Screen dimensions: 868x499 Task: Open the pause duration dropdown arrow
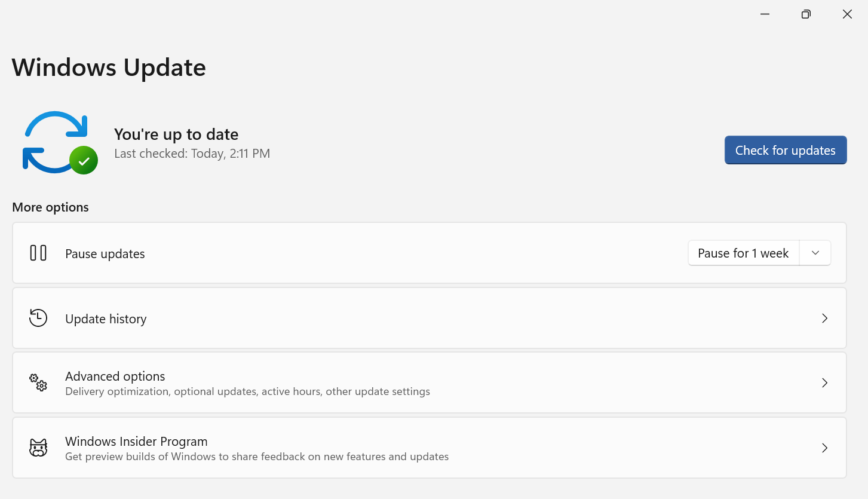pyautogui.click(x=815, y=253)
